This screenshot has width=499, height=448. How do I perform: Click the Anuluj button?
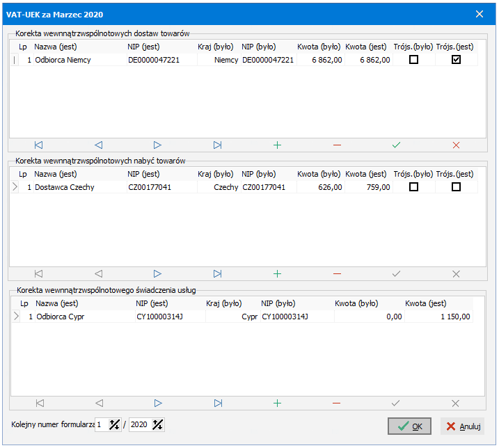tap(462, 426)
